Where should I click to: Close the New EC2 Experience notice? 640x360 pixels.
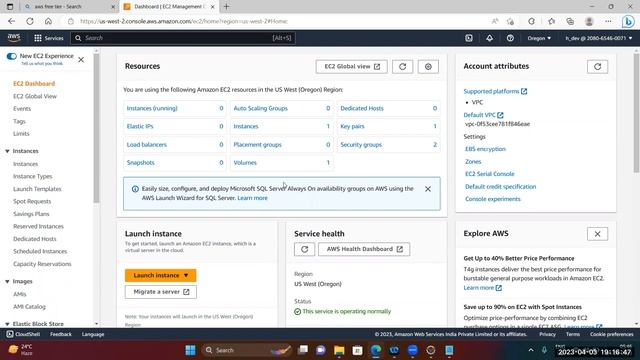[81, 60]
